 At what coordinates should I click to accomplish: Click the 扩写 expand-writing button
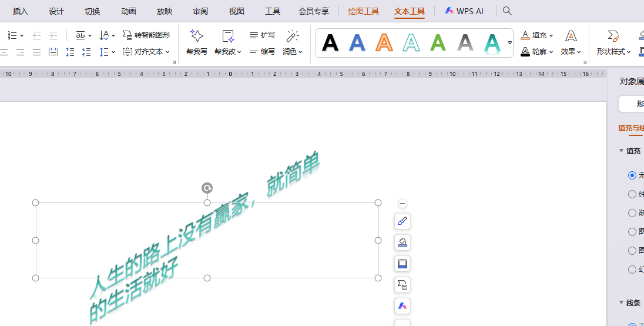(x=262, y=35)
